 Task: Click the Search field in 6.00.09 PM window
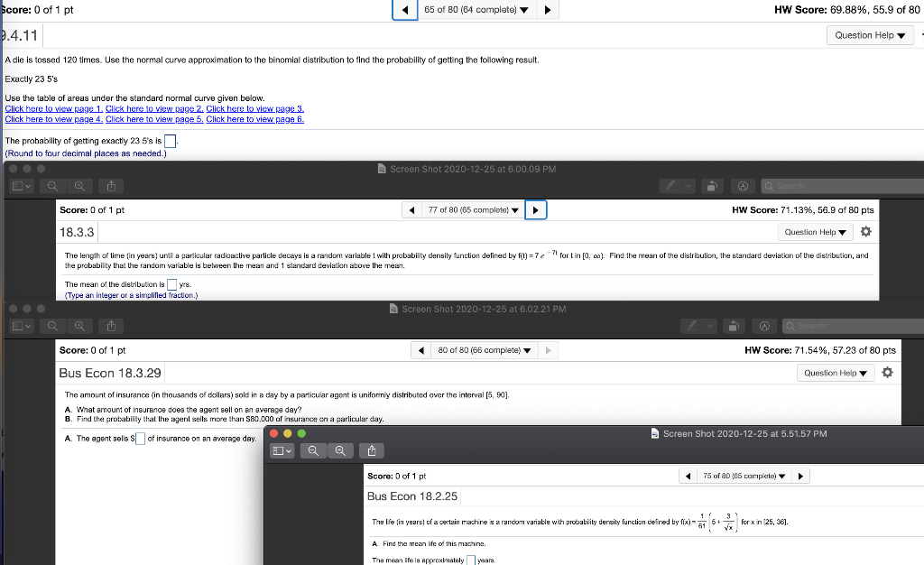point(843,186)
